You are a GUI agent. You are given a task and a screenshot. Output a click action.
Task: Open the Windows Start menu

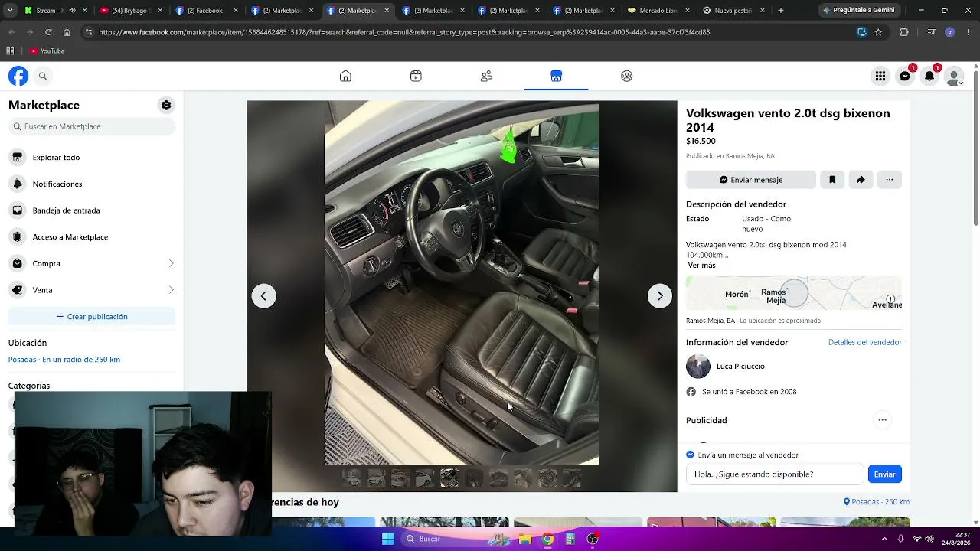tap(388, 539)
